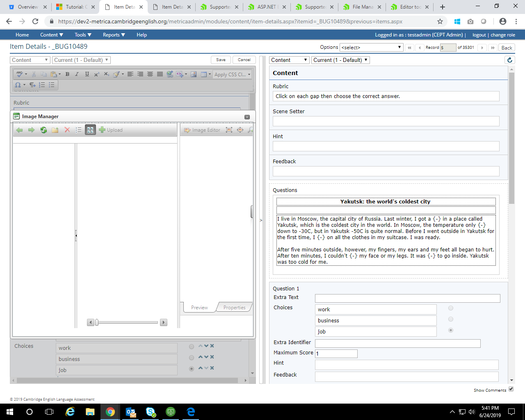
Task: Open Apply CSS Class dropdown
Action: point(232,74)
